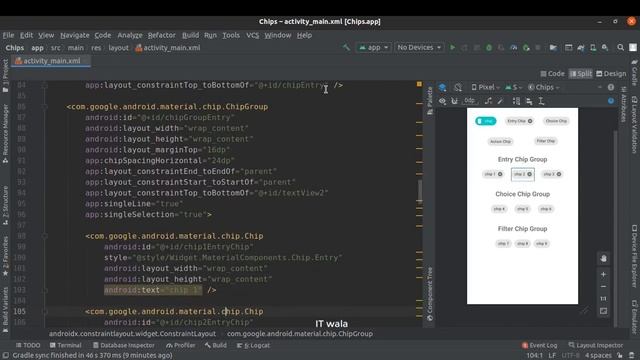Open the Navigate menu
This screenshot has width=640, height=360.
pyautogui.click(x=75, y=35)
